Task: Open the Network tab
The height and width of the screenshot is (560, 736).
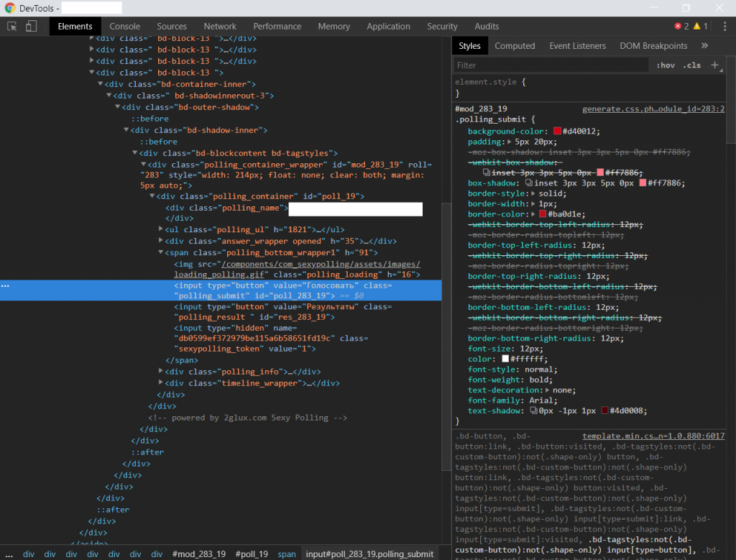Action: click(220, 27)
